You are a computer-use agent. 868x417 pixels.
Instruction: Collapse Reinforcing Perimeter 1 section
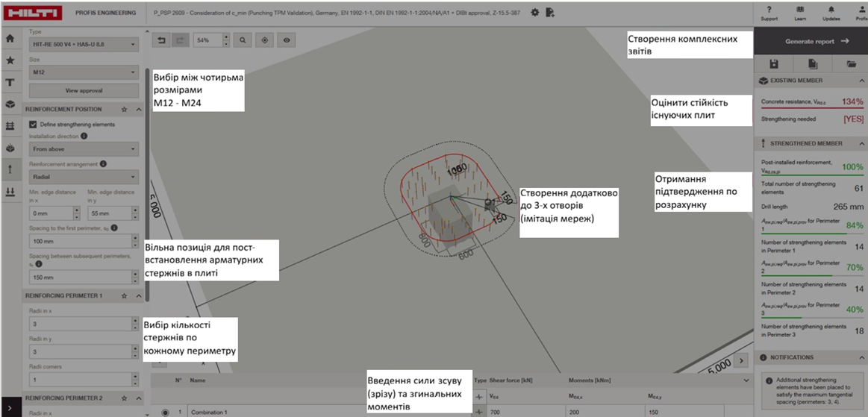[138, 296]
